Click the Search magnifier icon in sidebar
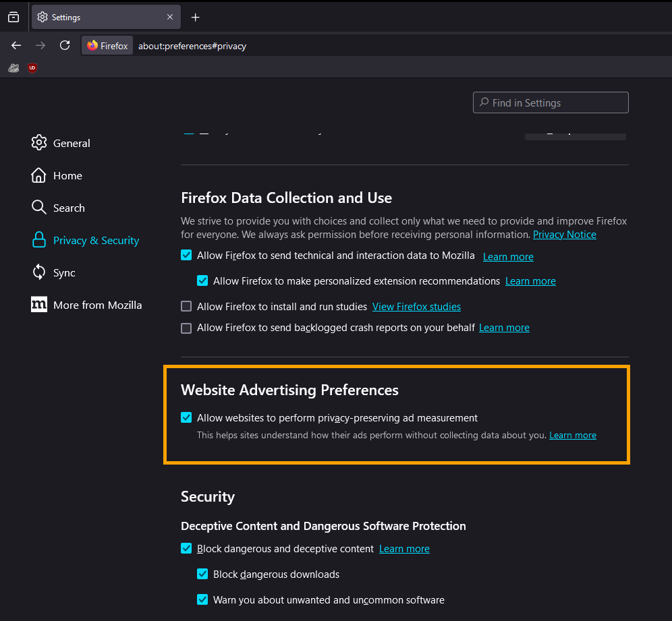 [x=39, y=208]
